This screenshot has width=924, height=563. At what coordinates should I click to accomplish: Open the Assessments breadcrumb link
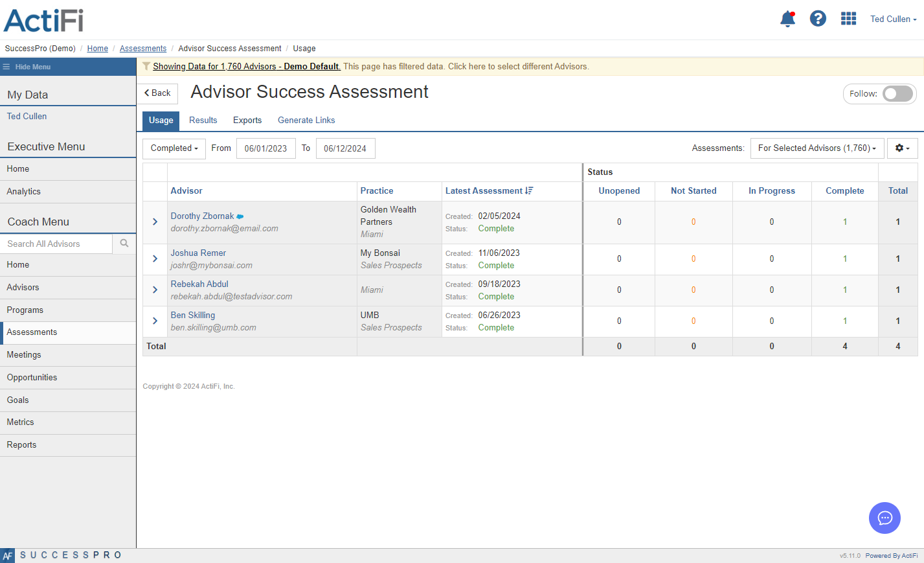point(143,49)
